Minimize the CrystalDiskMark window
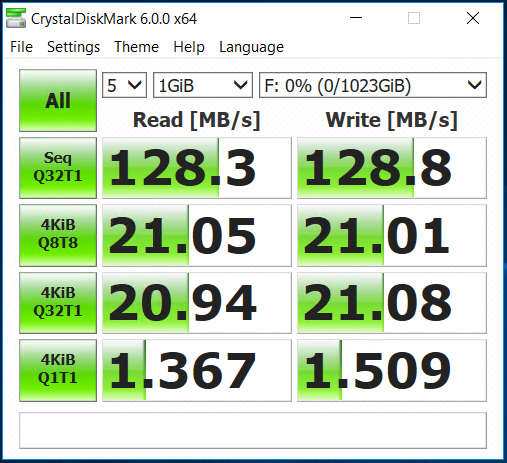The height and width of the screenshot is (463, 507). pos(356,18)
